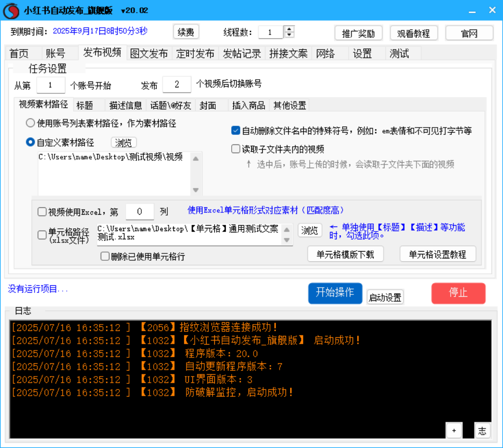Click the red swirl app logo icon
503x448 pixels.
(11, 10)
